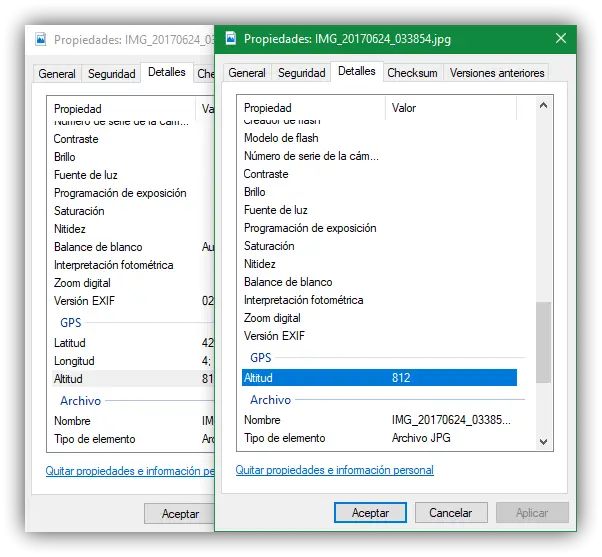
Task: Click the image file icon in front window title bar
Action: (231, 38)
